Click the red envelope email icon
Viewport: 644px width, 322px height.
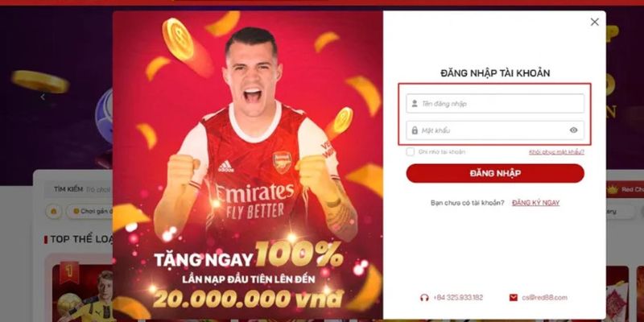(x=513, y=297)
